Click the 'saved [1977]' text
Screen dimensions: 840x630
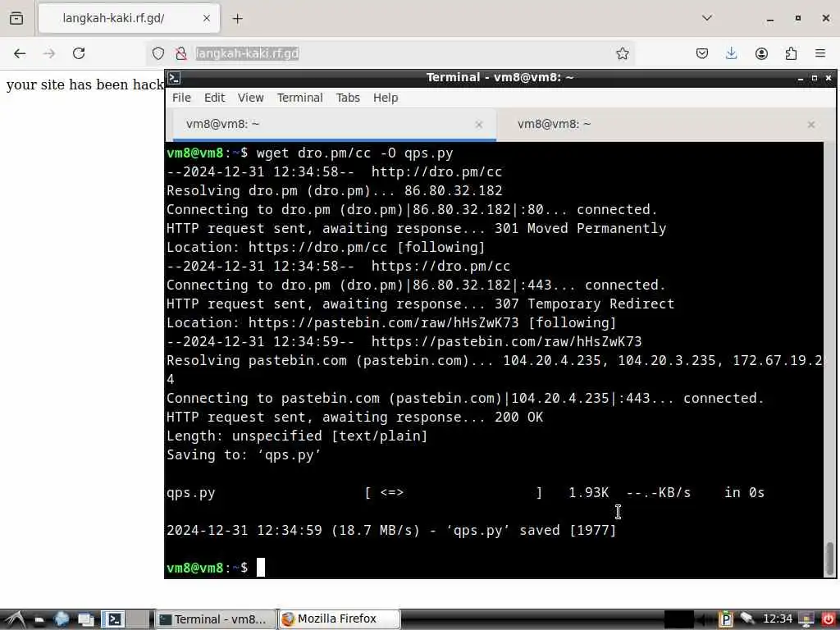(568, 531)
